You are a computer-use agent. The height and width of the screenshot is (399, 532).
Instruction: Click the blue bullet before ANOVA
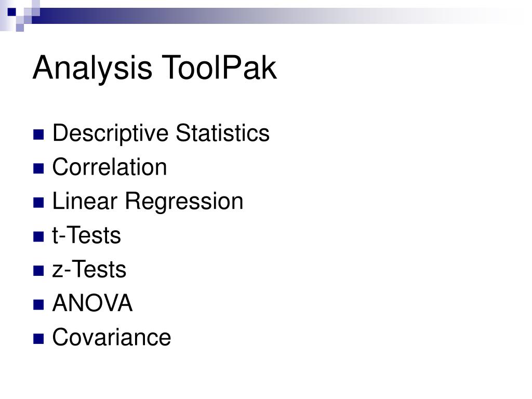click(38, 304)
